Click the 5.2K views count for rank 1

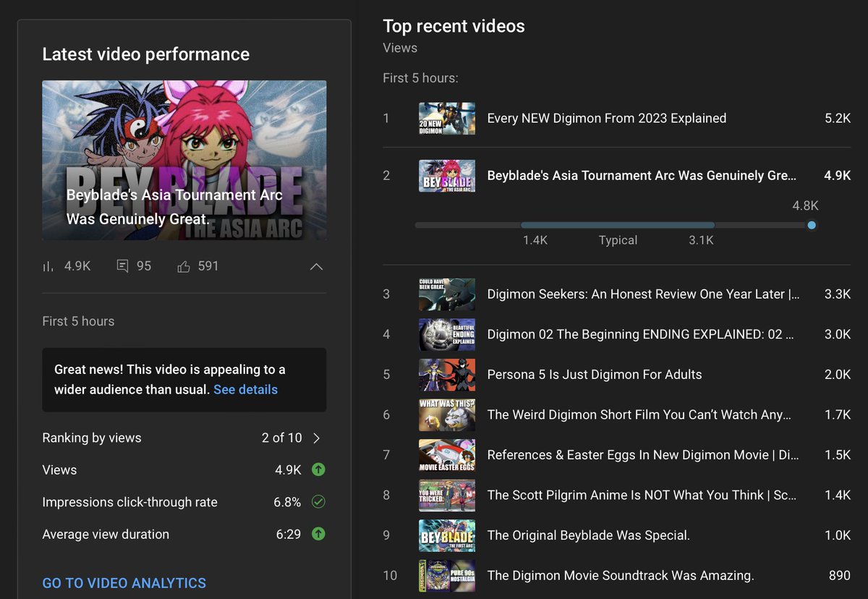pyautogui.click(x=838, y=119)
